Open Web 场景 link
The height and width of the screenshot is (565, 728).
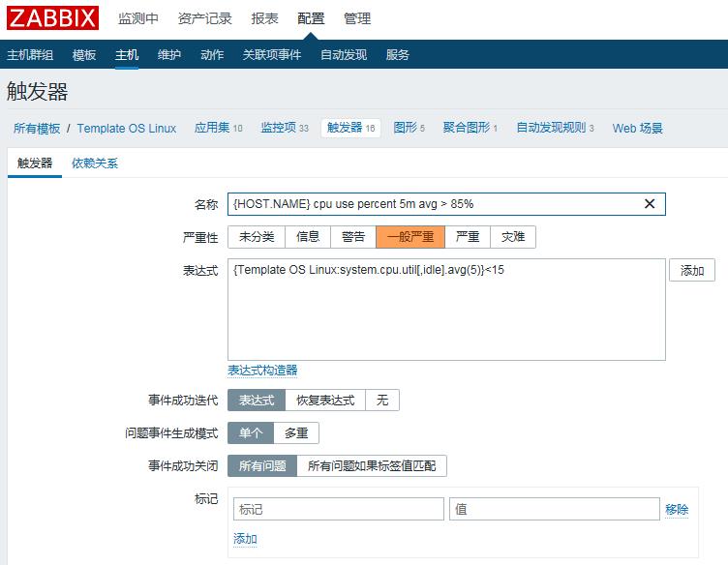(x=637, y=128)
